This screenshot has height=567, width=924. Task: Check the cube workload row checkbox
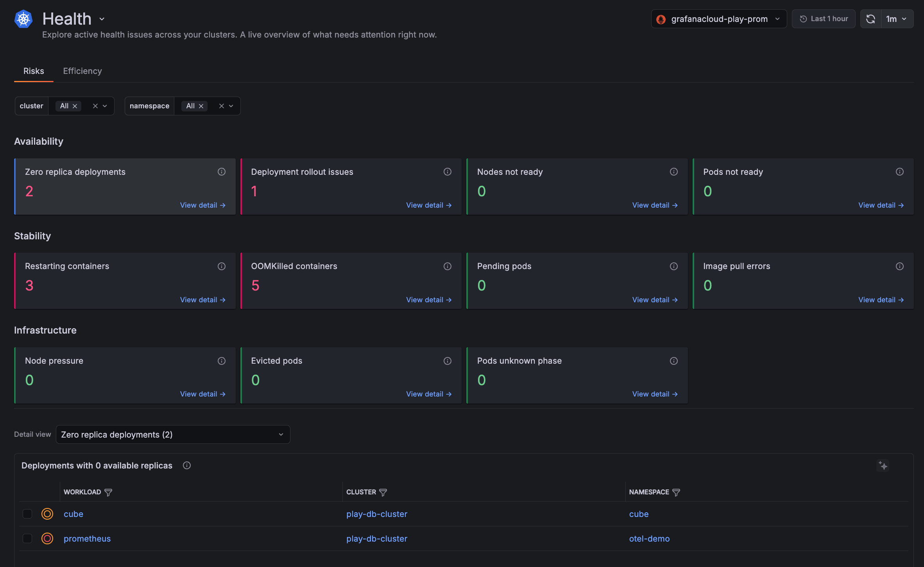27,514
